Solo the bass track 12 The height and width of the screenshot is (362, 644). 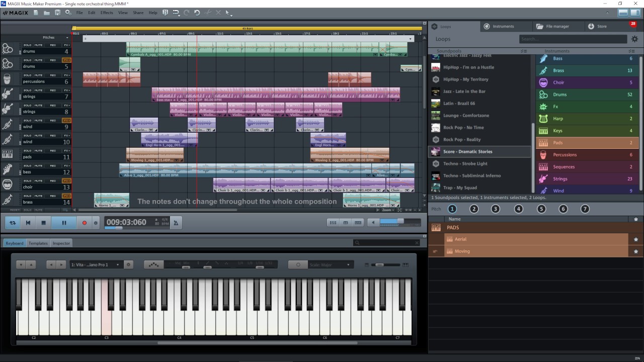click(x=28, y=166)
